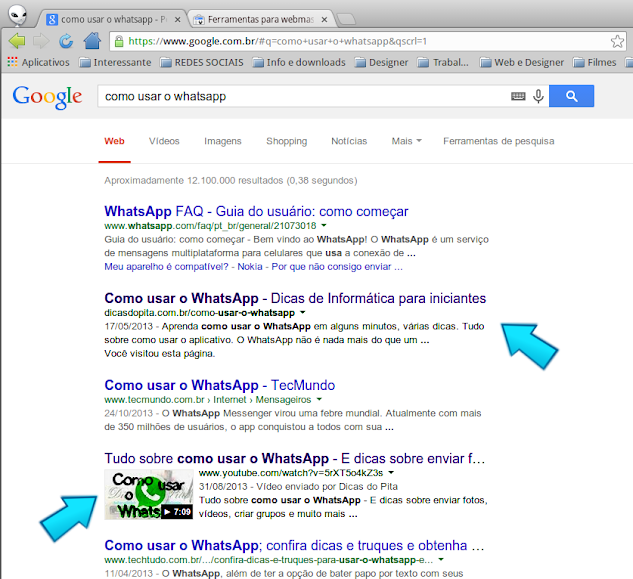Image resolution: width=633 pixels, height=579 pixels.
Task: Switch to Vídeos results tab
Action: [164, 141]
